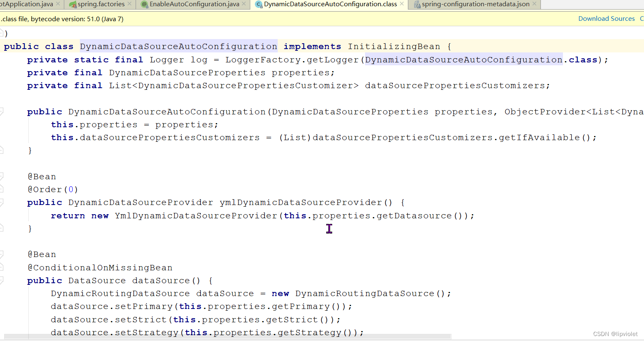Screen dimensions: 644x341
Task: Click the 'implements' keyword
Action: pyautogui.click(x=312, y=47)
